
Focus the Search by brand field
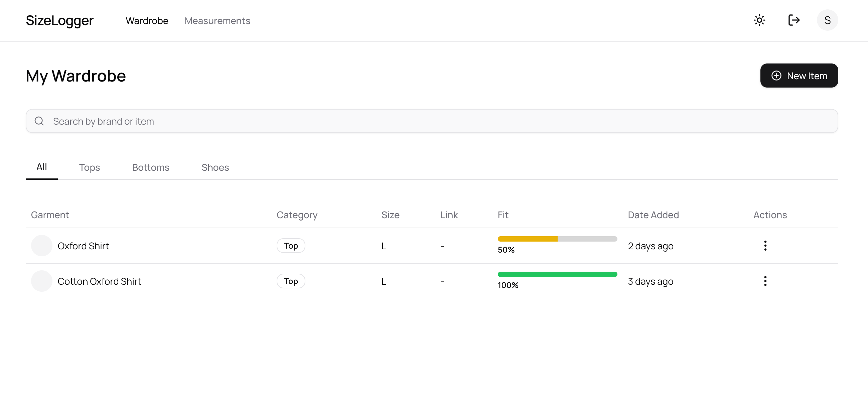pos(438,121)
